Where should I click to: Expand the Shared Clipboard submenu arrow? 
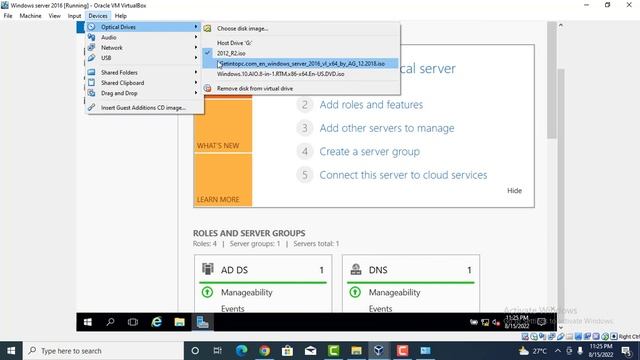point(196,82)
